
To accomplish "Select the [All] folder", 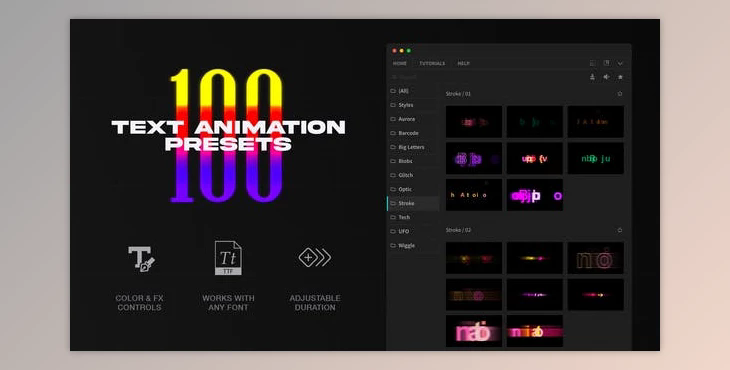I will click(413, 91).
